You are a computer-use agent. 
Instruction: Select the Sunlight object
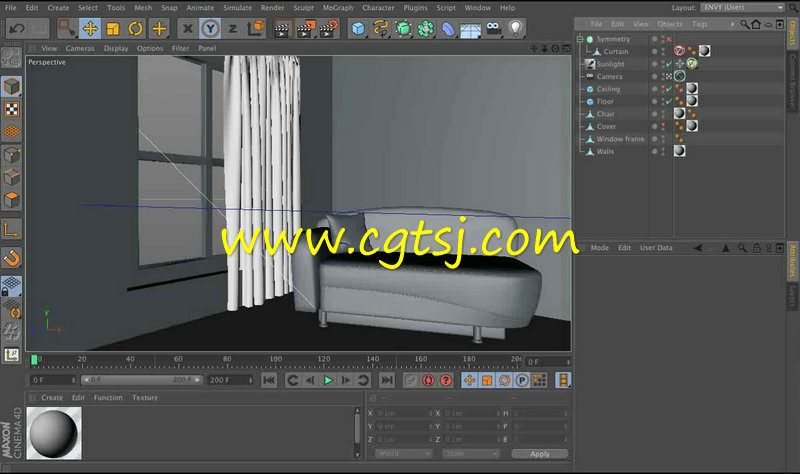[610, 64]
